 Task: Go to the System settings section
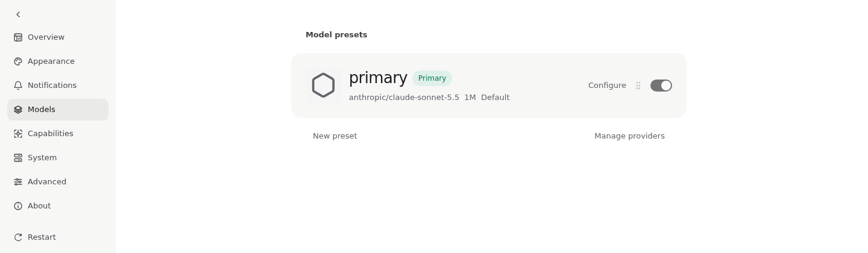(58, 158)
